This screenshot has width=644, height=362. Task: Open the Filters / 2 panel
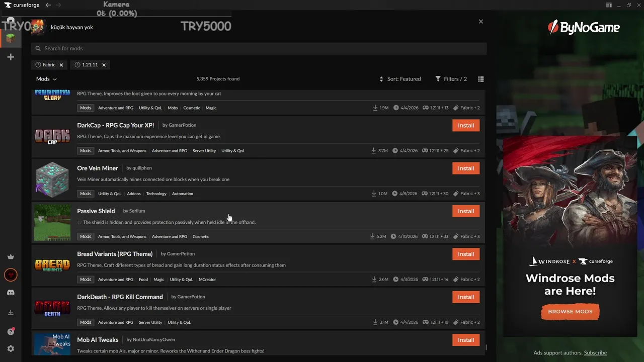(x=451, y=79)
